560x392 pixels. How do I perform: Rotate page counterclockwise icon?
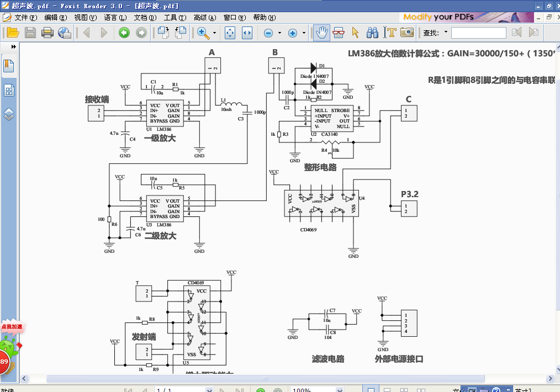[x=181, y=33]
